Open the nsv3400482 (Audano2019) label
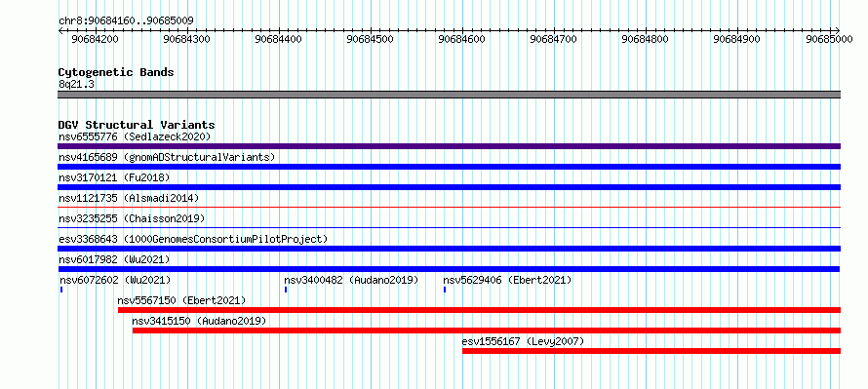868x389 pixels. [x=351, y=280]
